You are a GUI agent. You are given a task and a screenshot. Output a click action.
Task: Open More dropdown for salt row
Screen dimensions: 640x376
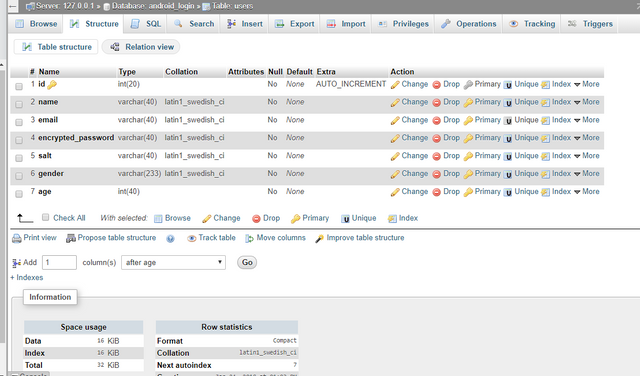click(587, 156)
